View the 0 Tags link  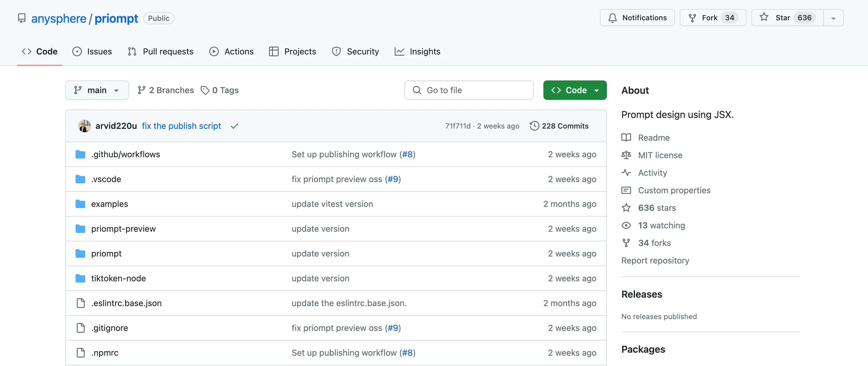coord(220,90)
